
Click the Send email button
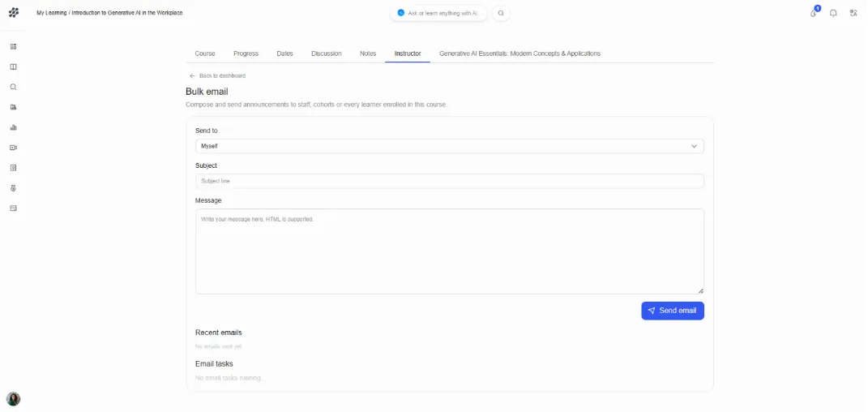click(673, 311)
